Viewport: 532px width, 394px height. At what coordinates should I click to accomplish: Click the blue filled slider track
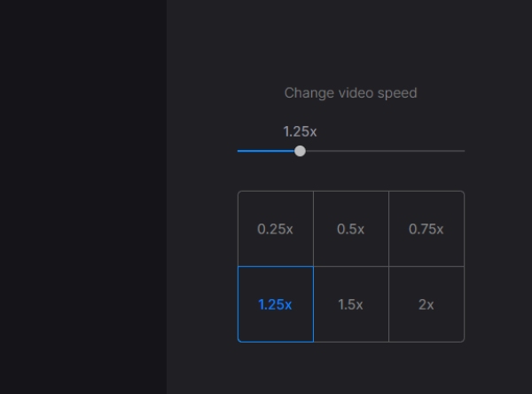pyautogui.click(x=264, y=151)
